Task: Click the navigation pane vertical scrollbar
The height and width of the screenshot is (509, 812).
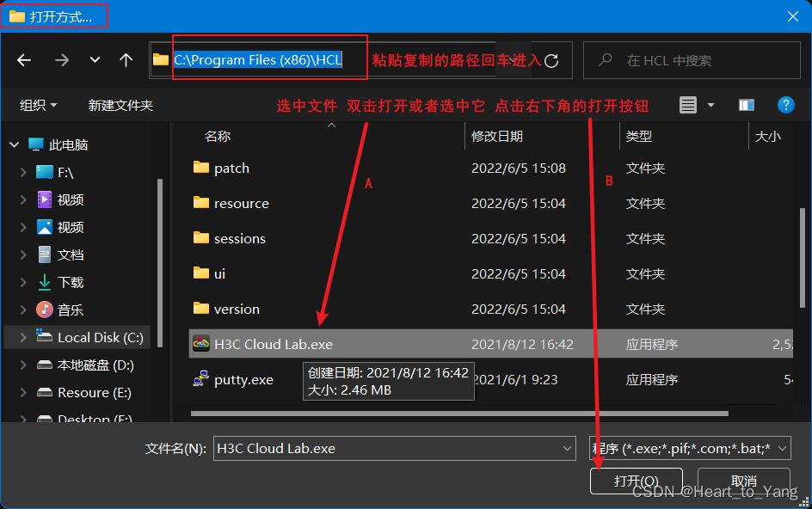Action: tap(159, 263)
